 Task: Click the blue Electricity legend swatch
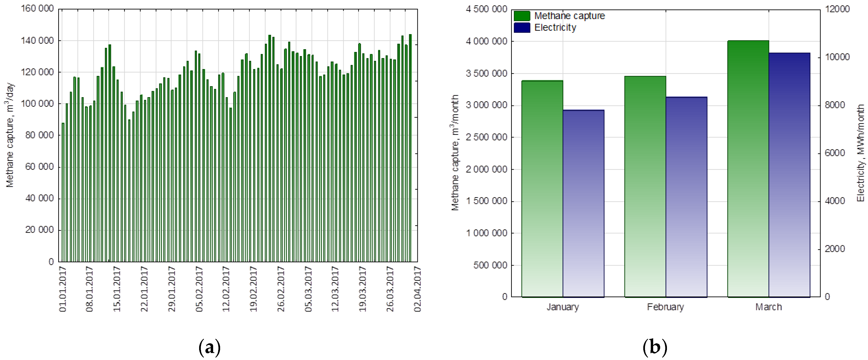522,28
